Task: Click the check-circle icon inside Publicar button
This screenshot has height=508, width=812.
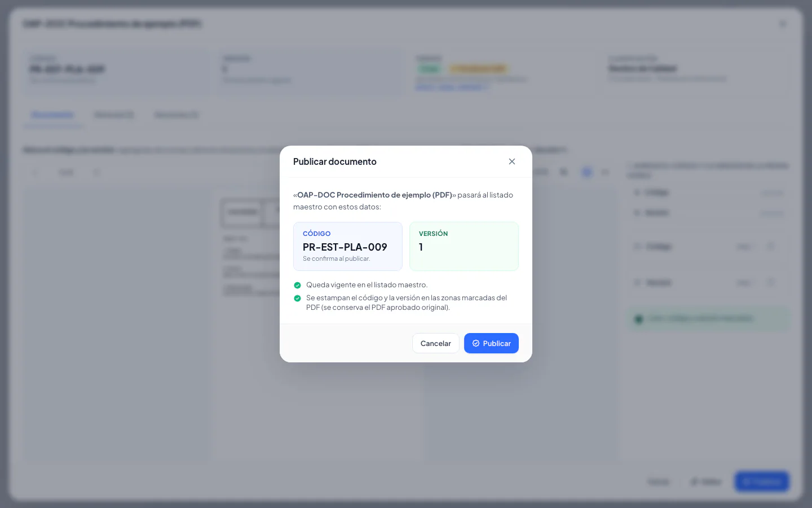Action: coord(476,343)
